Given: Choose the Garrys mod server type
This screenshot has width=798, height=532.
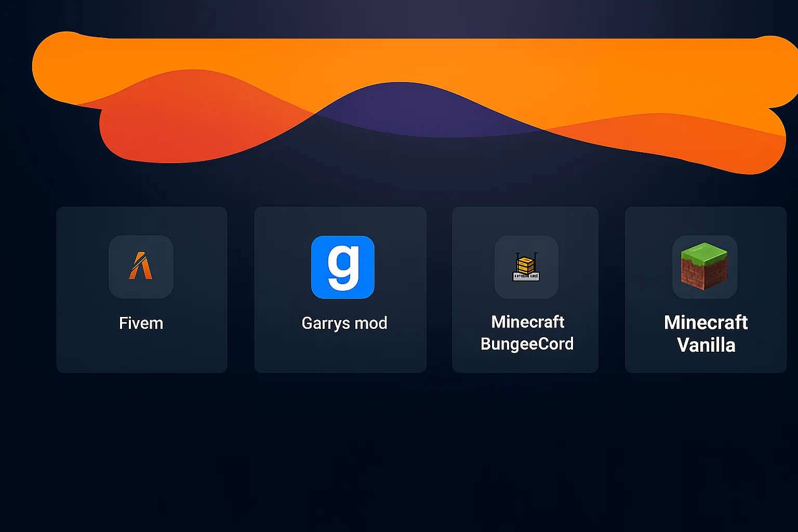Looking at the screenshot, I should point(340,289).
